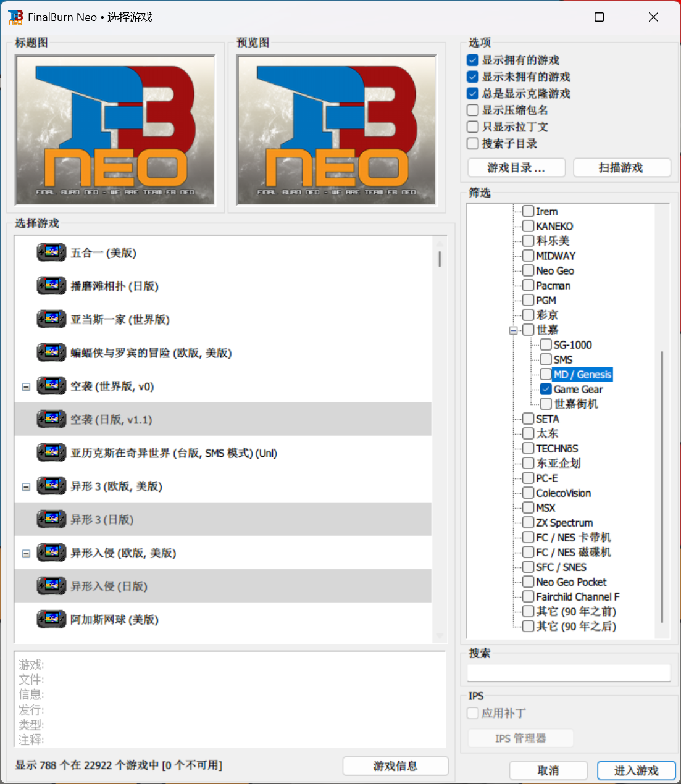Enable 显示压缩包名 checkbox
Screen dimensions: 681x784
[x=473, y=110]
